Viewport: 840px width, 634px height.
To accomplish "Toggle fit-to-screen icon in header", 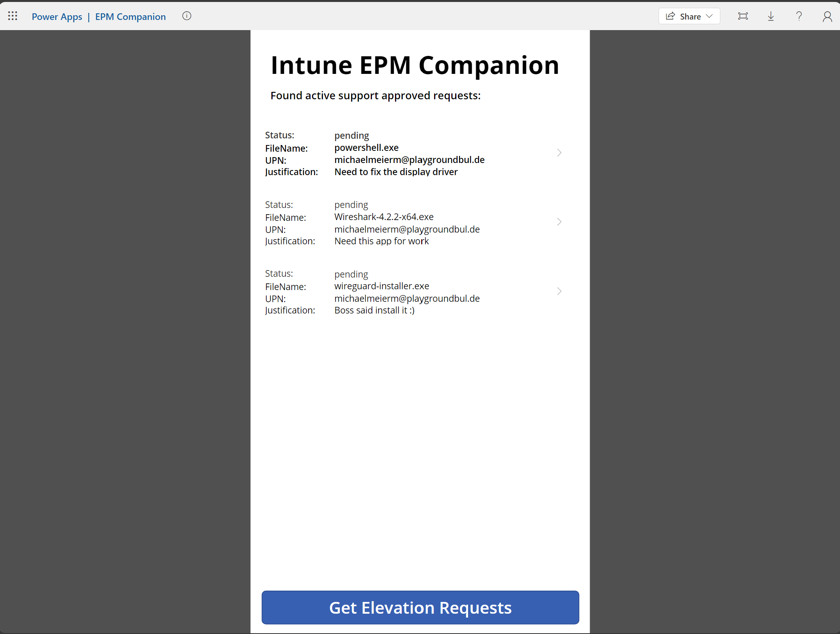I will point(743,16).
